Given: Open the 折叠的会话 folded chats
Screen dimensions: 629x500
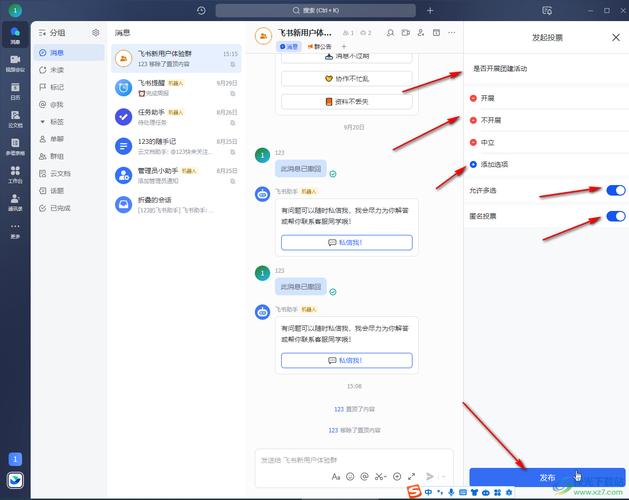Looking at the screenshot, I should click(176, 205).
